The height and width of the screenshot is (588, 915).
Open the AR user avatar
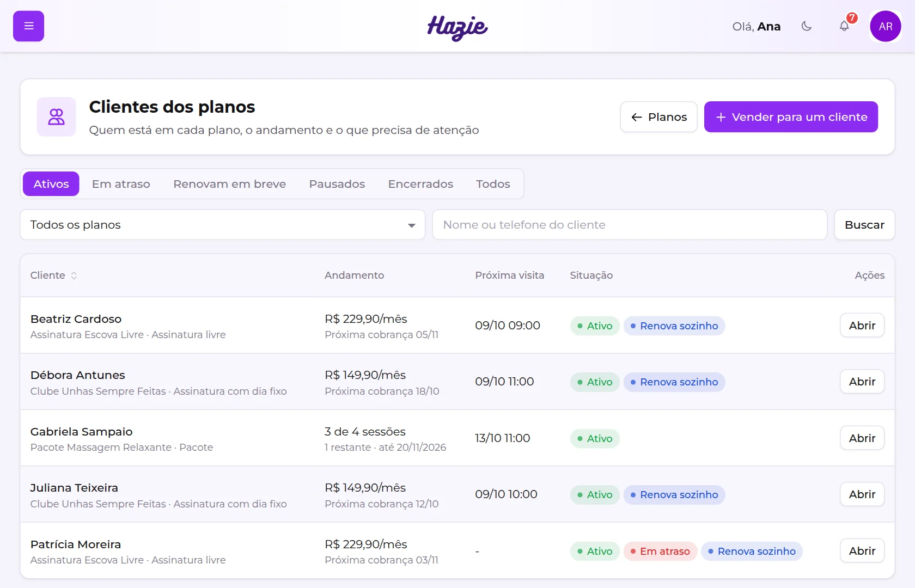886,26
